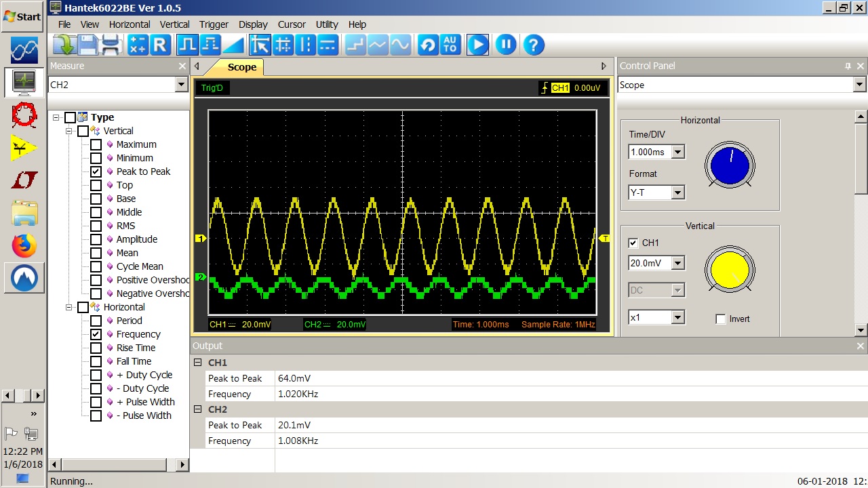The width and height of the screenshot is (868, 488).
Task: Open the CH1 20.0mV volts dropdown
Action: coord(677,263)
